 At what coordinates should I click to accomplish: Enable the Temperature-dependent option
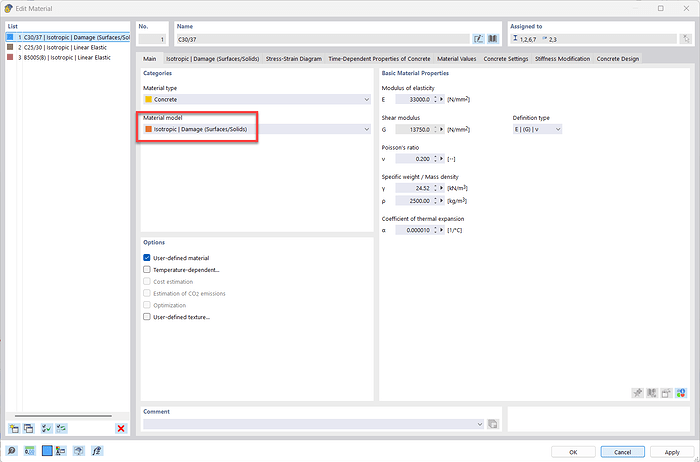tap(147, 270)
